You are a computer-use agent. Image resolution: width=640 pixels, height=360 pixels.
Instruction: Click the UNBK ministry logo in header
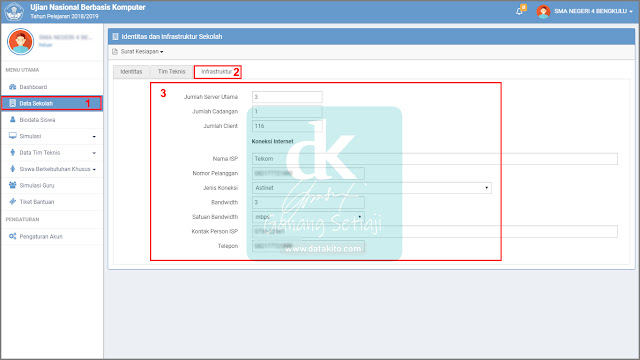coord(14,11)
